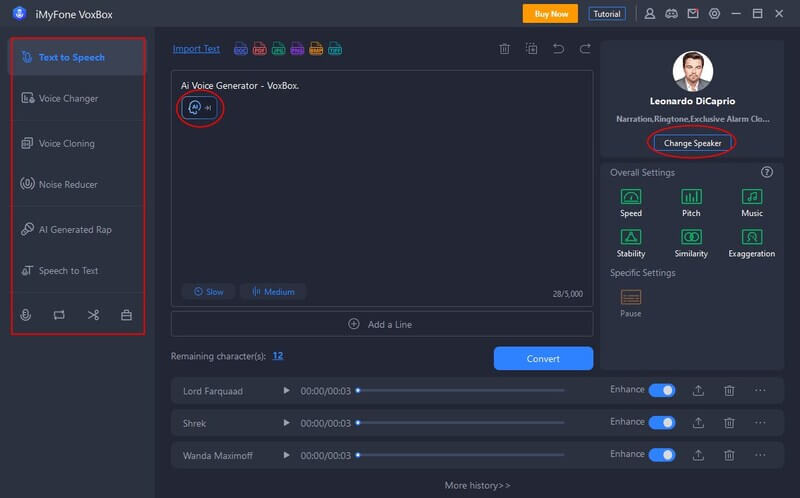Delete the Lord Farquaad history item

pyautogui.click(x=730, y=391)
